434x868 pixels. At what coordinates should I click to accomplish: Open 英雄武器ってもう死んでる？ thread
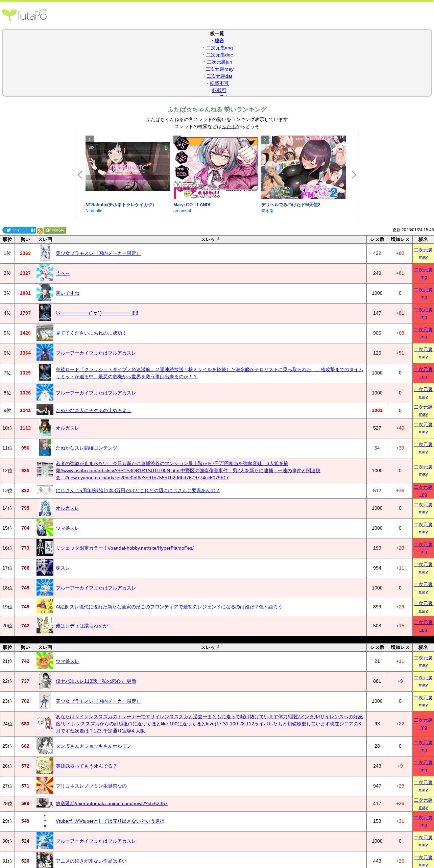point(87,766)
